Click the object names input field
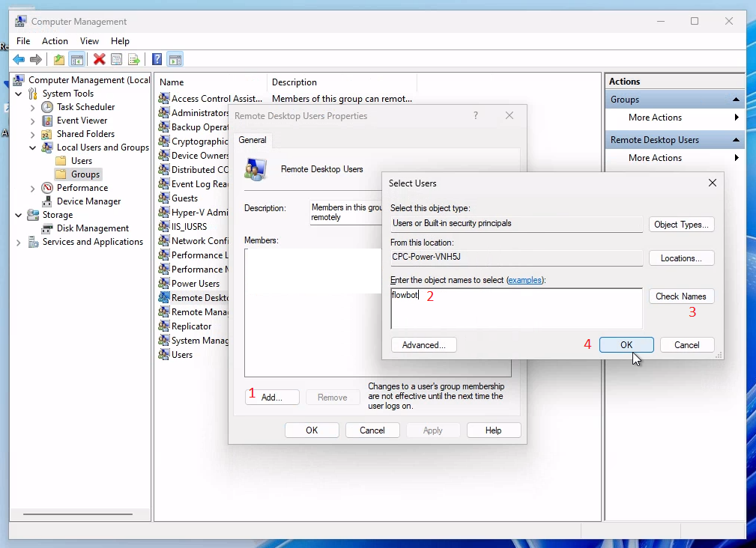This screenshot has height=548, width=756. click(x=515, y=307)
